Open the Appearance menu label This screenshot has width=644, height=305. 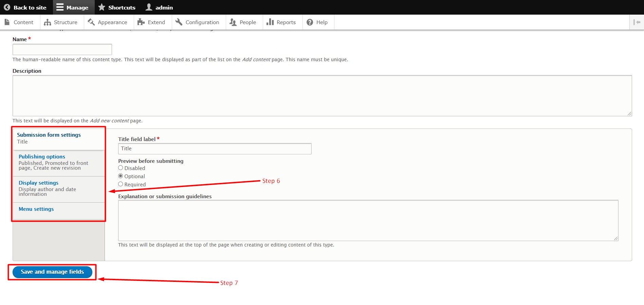tap(112, 22)
